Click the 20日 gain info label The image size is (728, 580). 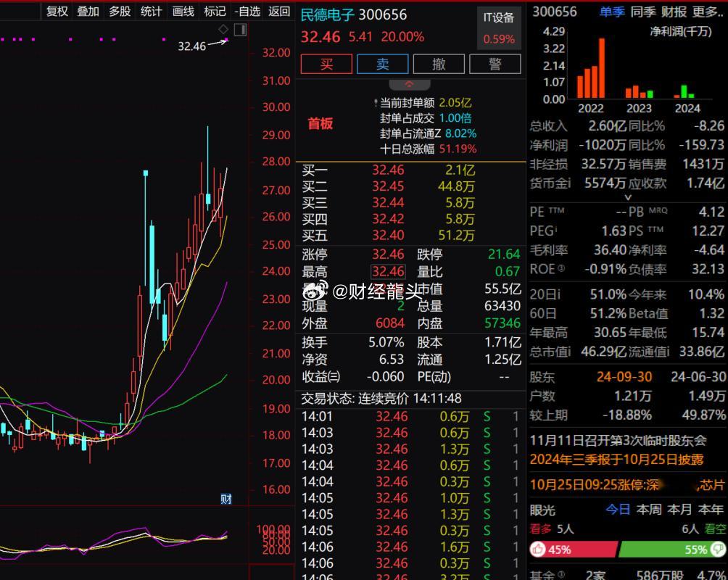click(545, 294)
